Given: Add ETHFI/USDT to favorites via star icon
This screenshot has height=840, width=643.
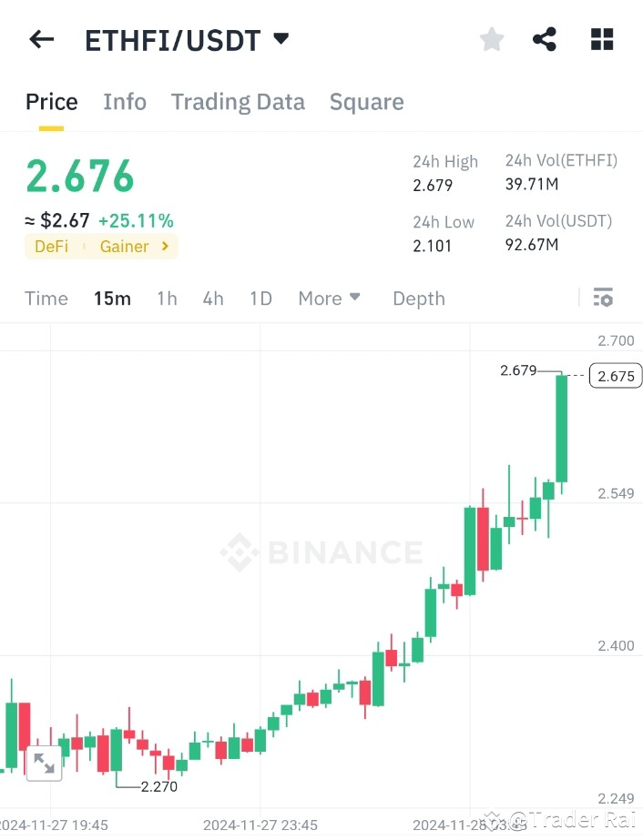Looking at the screenshot, I should tap(491, 39).
